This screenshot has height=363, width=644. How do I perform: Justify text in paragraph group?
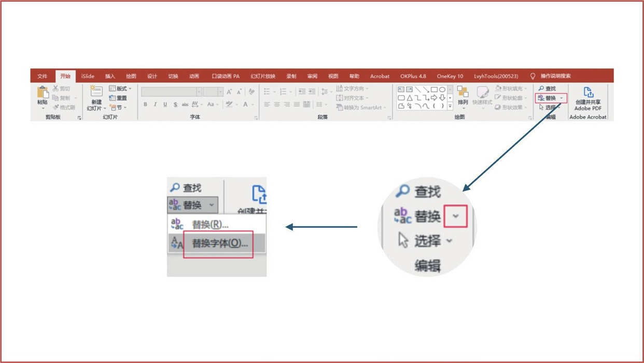pos(296,105)
